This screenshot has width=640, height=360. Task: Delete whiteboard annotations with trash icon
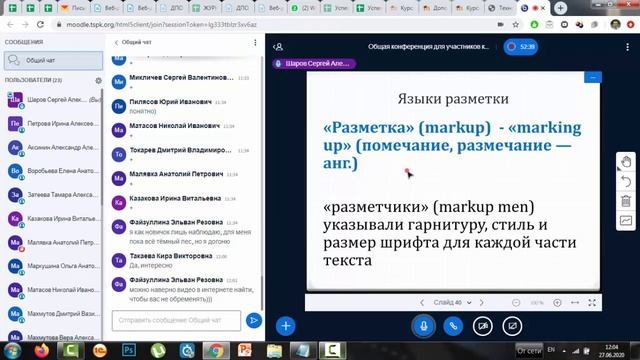click(626, 201)
